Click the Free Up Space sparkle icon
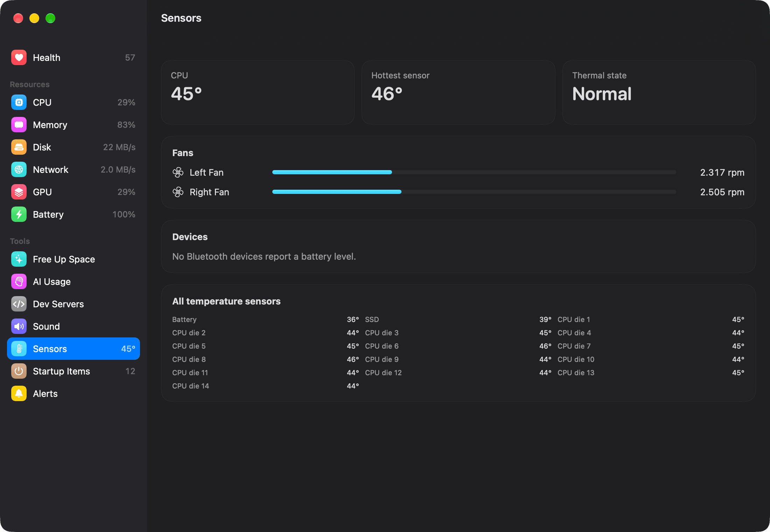Viewport: 770px width, 532px height. coord(19,259)
